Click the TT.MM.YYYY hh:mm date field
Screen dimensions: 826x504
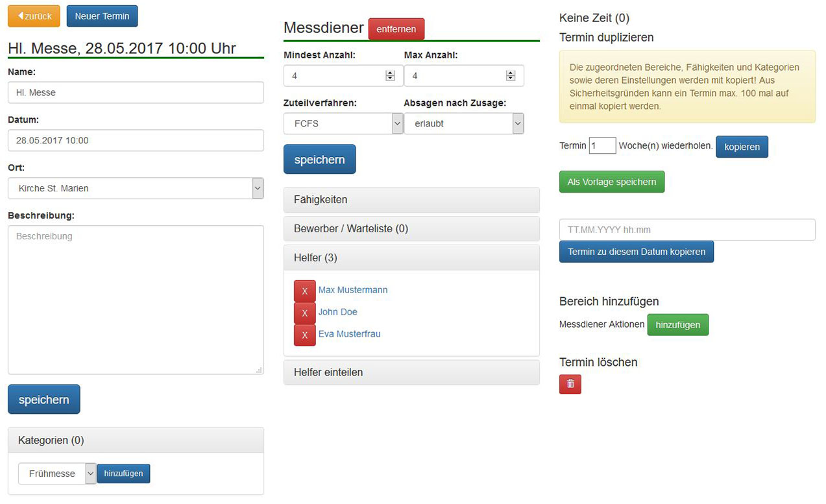(686, 230)
